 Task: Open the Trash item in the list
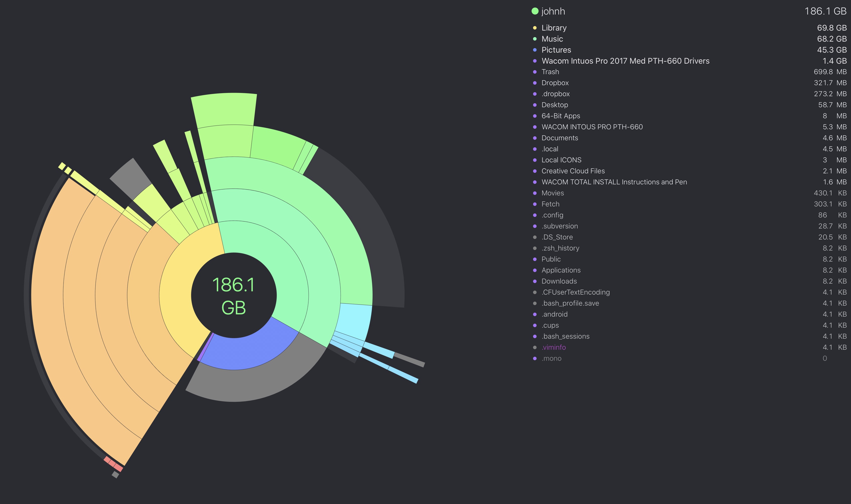550,72
